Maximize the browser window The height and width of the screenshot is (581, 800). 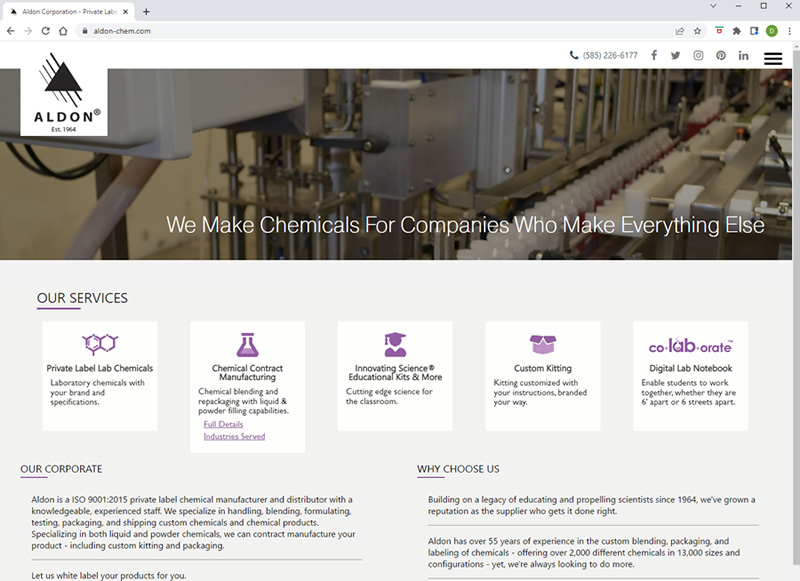pos(764,6)
